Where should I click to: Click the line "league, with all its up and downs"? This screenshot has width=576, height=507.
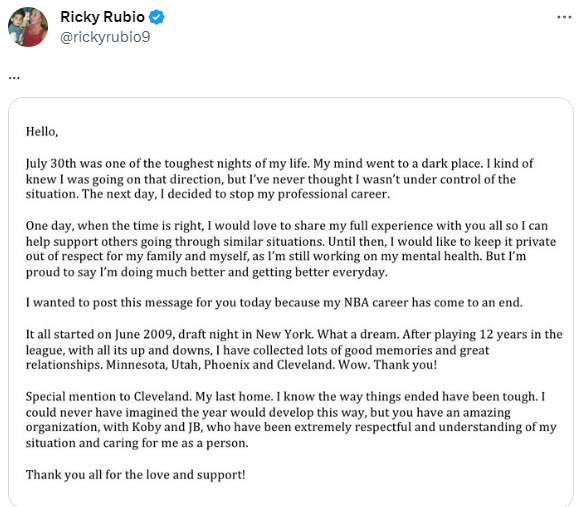coord(257,350)
